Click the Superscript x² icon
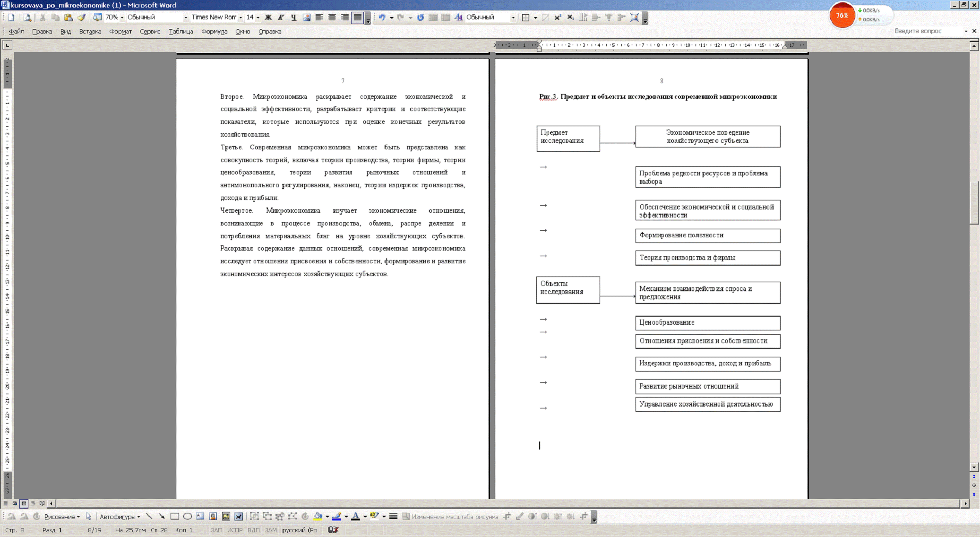This screenshot has width=980, height=537. point(558,17)
